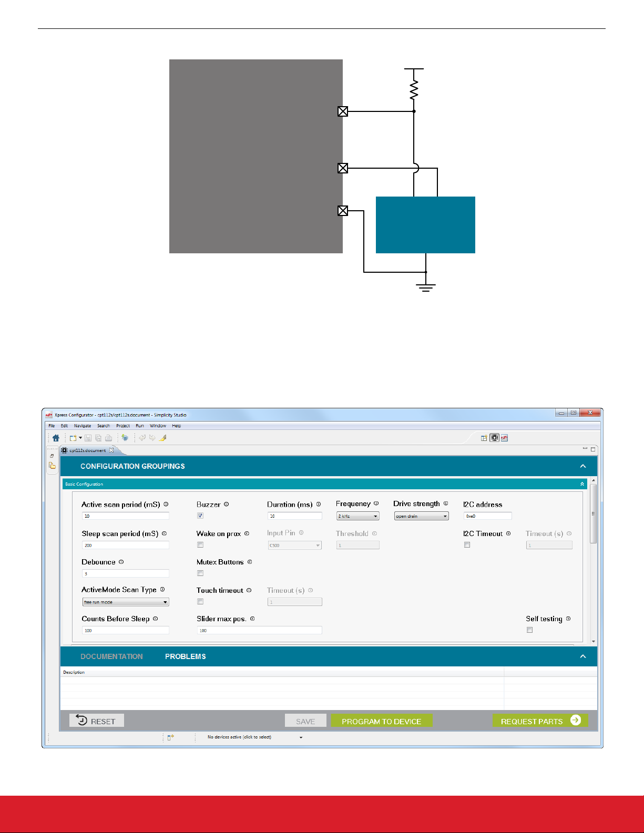Click info icon next to Mutex Buttons
The image size is (644, 833).
click(250, 562)
